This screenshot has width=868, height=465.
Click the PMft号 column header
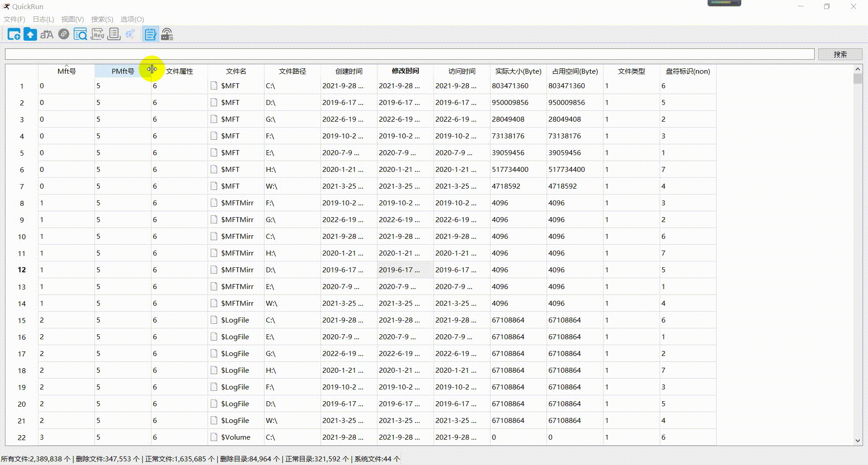123,71
